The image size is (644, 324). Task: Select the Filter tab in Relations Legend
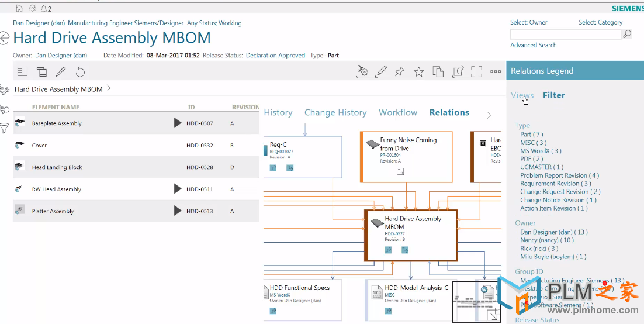click(x=553, y=95)
